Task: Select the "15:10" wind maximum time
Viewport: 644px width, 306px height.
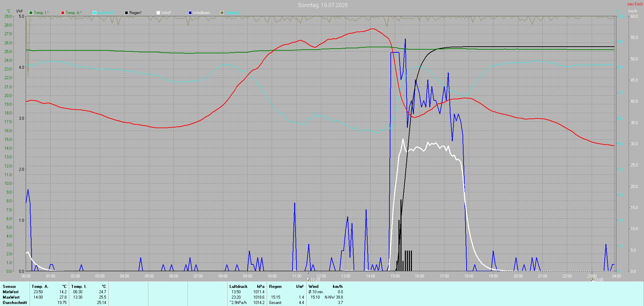Action: tap(315, 297)
